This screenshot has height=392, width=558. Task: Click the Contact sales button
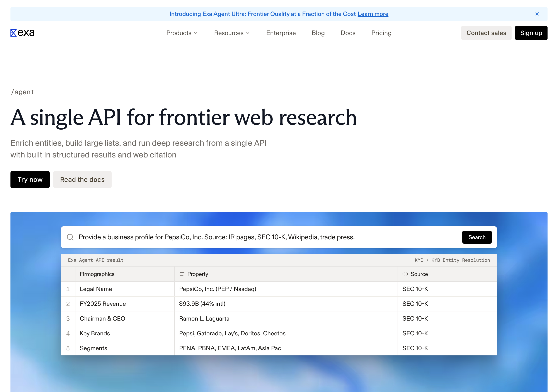pyautogui.click(x=486, y=33)
